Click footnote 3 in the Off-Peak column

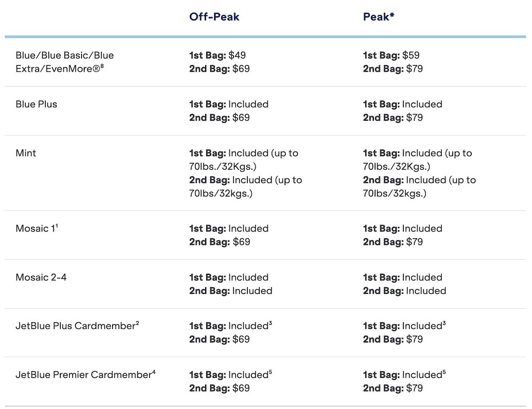point(270,323)
